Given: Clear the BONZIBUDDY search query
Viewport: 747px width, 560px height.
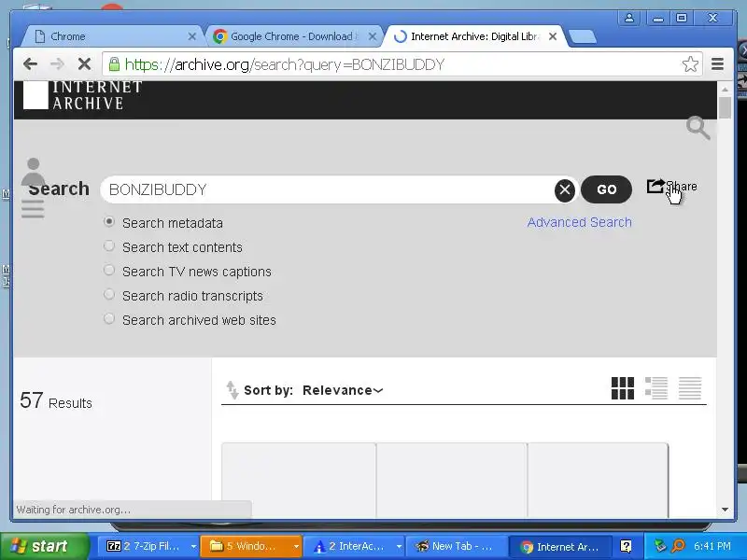Looking at the screenshot, I should pos(565,189).
